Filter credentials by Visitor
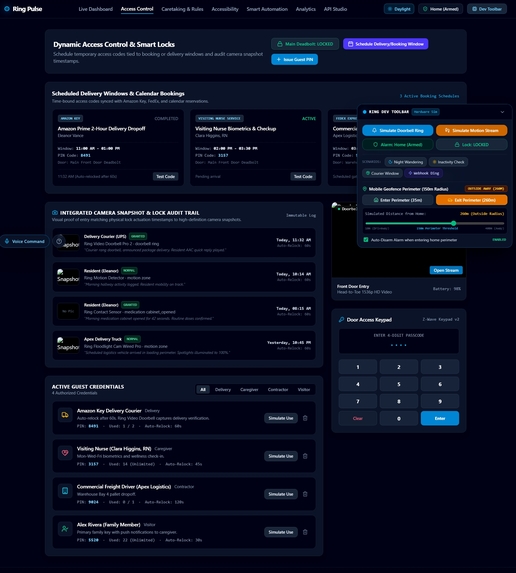This screenshot has width=516, height=573. (304, 390)
